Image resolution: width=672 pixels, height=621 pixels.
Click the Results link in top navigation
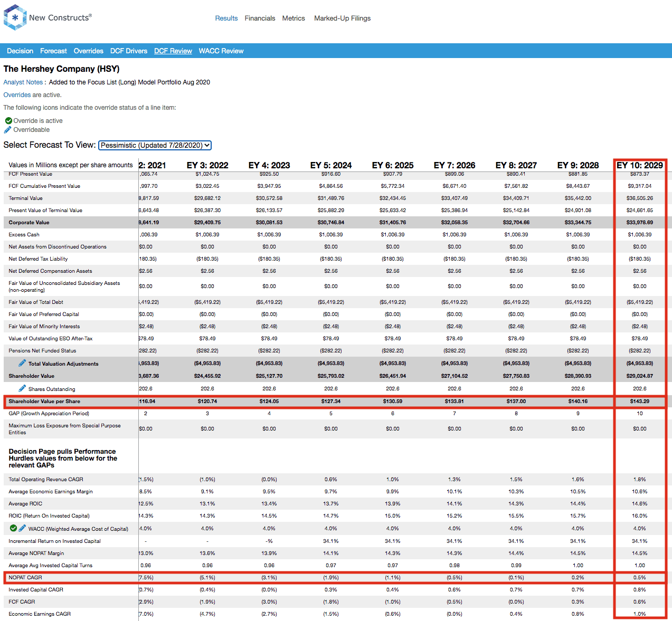click(226, 18)
